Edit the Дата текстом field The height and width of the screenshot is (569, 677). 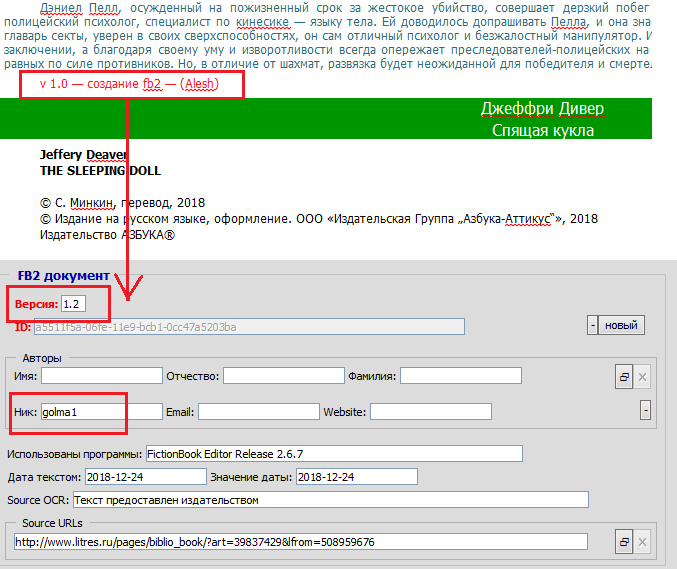pyautogui.click(x=146, y=477)
